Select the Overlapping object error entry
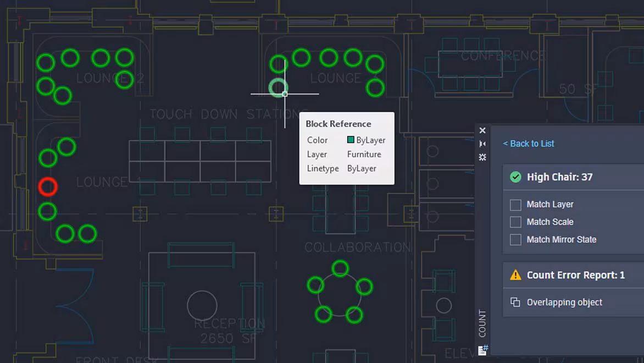The image size is (644, 363). [x=573, y=302]
